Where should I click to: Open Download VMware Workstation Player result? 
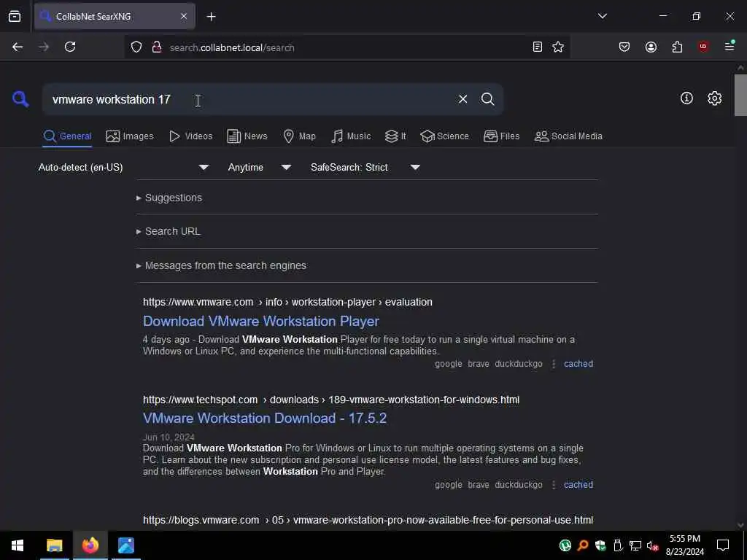[x=261, y=321]
